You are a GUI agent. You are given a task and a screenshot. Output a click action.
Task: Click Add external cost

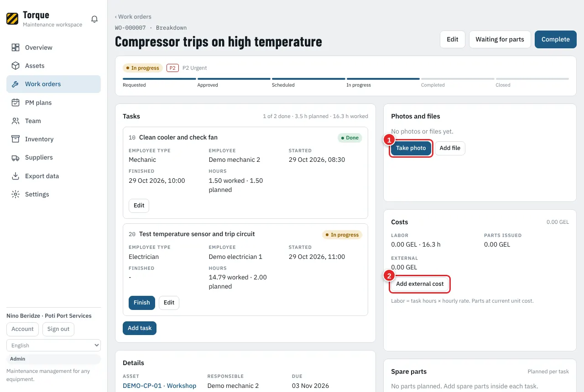pyautogui.click(x=420, y=284)
